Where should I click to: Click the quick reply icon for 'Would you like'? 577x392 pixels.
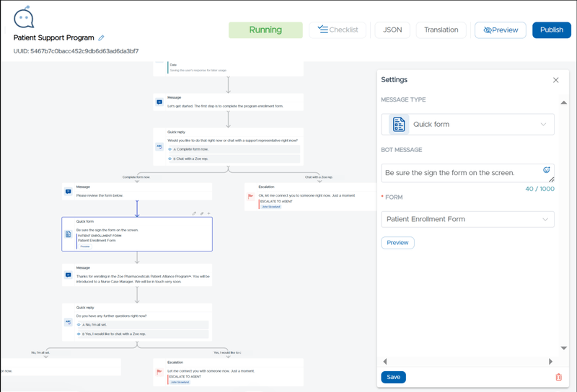(x=159, y=147)
